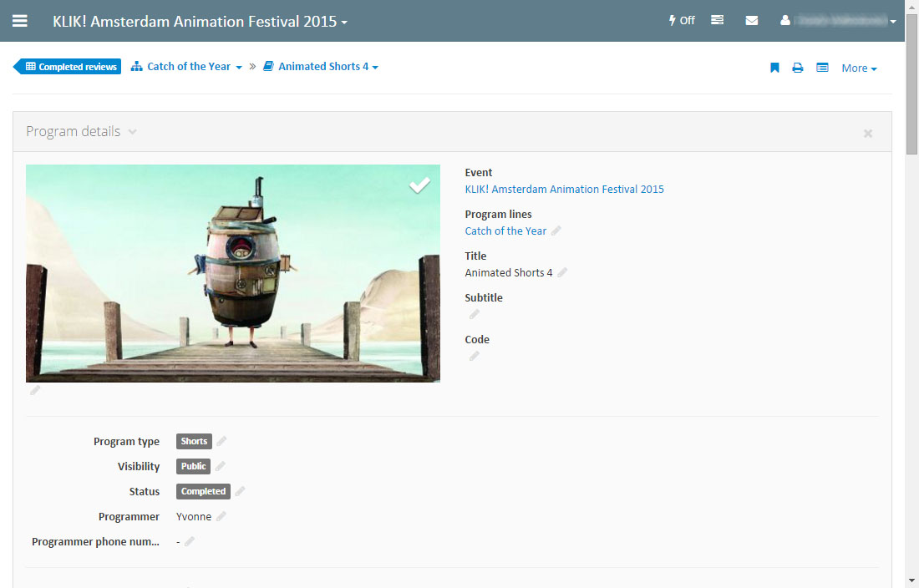Bookmark this program page
919x588 pixels.
(x=774, y=68)
